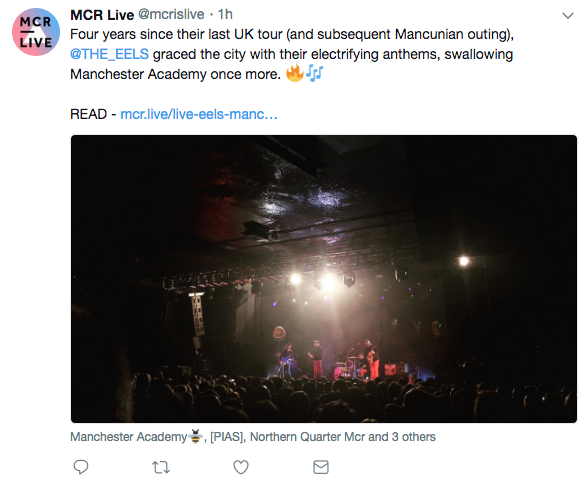Open the tweet's 1h timestamp
This screenshot has height=483, width=588.
(x=225, y=15)
